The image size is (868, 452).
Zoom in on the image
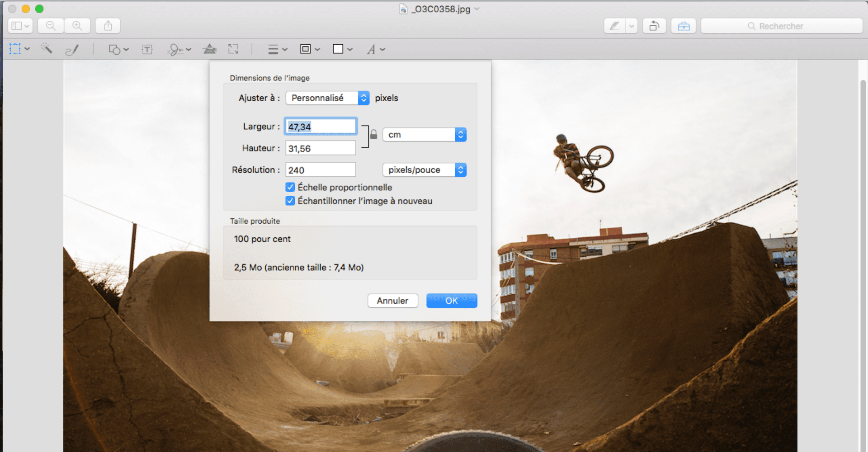point(77,26)
